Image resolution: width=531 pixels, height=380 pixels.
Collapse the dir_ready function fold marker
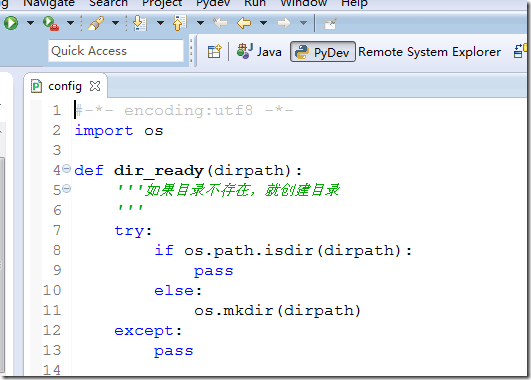point(67,169)
